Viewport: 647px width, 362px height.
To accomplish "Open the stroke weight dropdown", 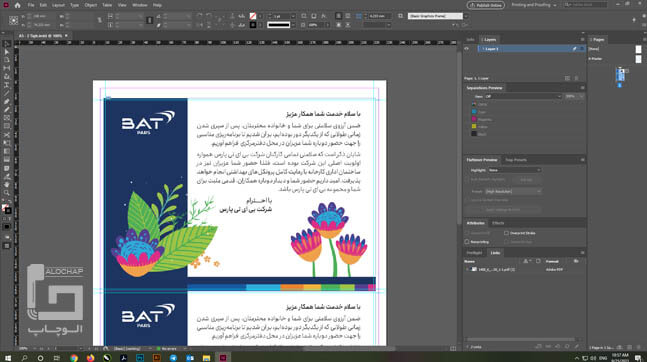I will [293, 16].
